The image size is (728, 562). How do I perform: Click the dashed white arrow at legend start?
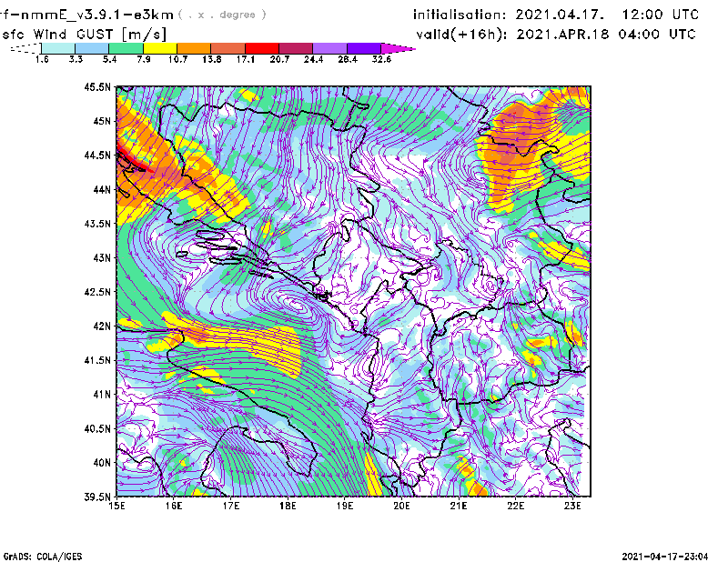(x=25, y=48)
